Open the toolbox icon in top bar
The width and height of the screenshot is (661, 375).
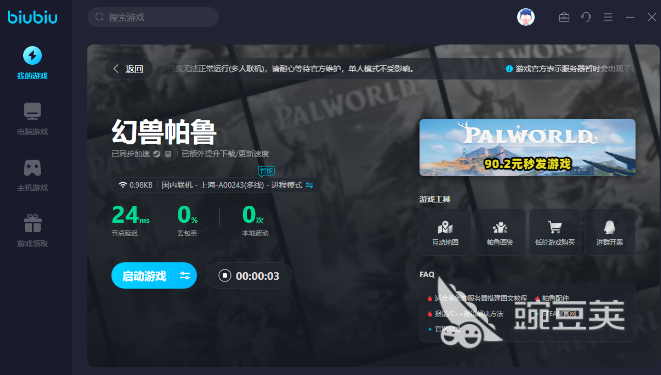click(564, 17)
